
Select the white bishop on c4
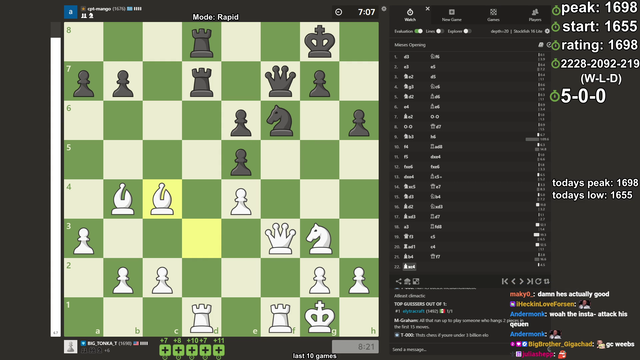tap(162, 199)
